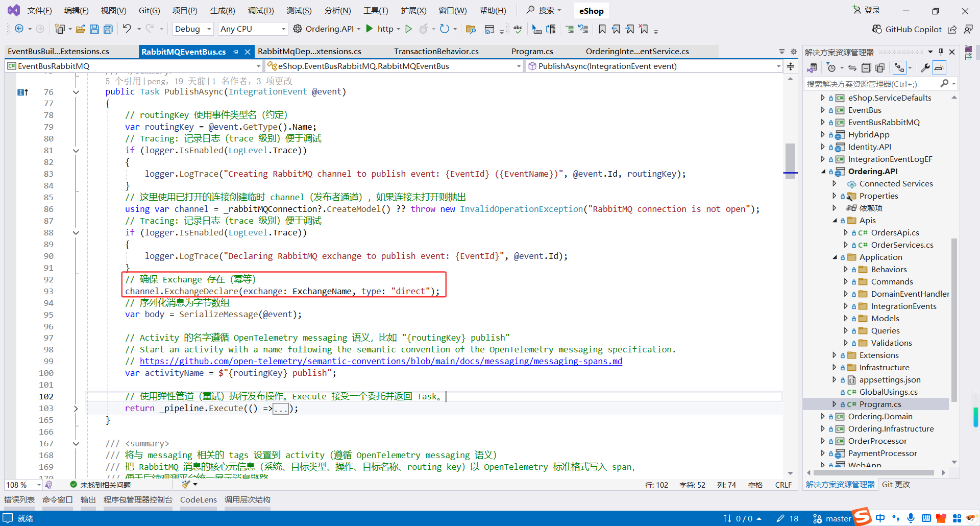Open the messaging-spans.md hyperlink in code
The image size is (980, 526).
382,361
